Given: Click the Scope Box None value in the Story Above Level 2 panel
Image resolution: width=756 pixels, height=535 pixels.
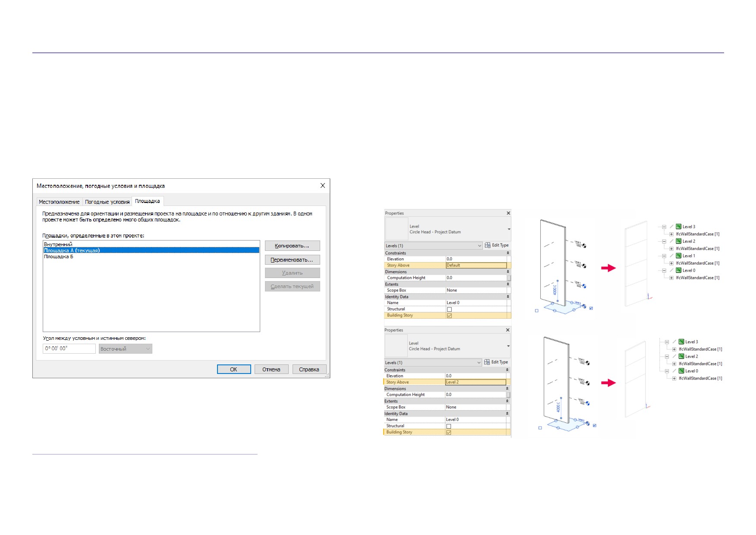Looking at the screenshot, I should pos(476,407).
